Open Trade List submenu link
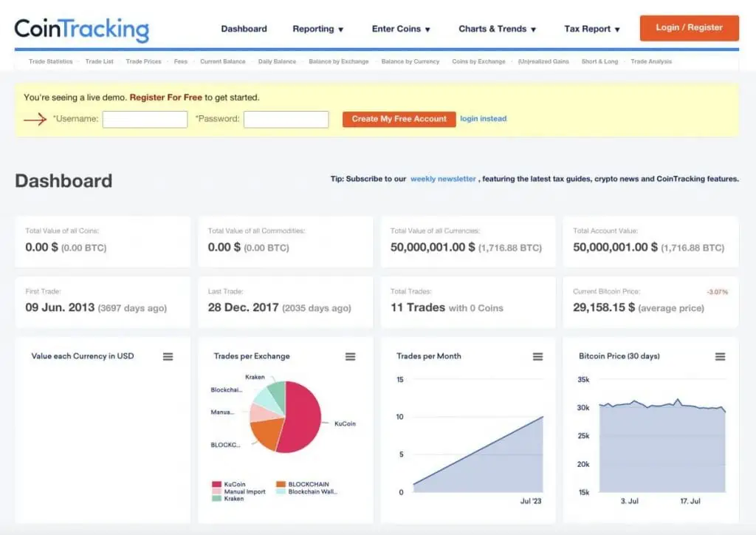Screen dimensions: 756x535 pyautogui.click(x=100, y=61)
